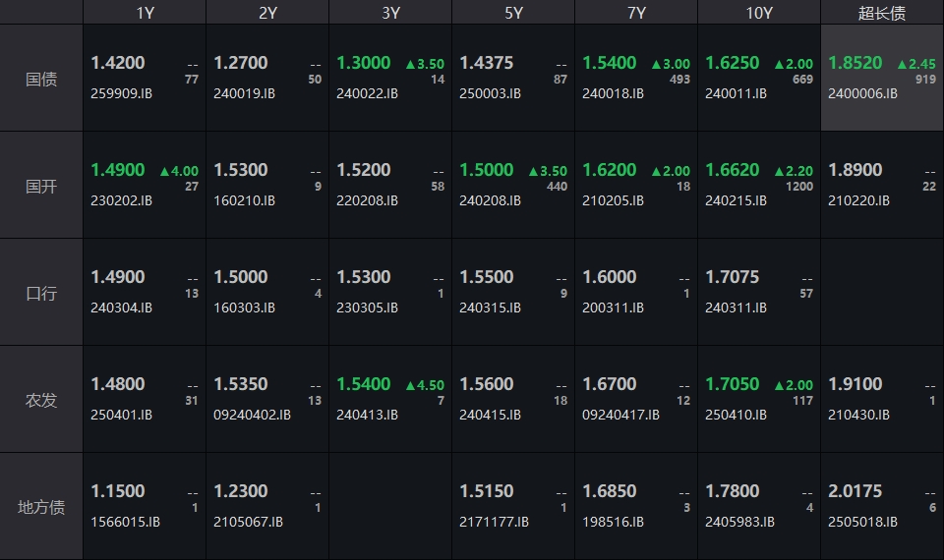Choose the 5Y maturity header
944x560 pixels.
coord(513,13)
